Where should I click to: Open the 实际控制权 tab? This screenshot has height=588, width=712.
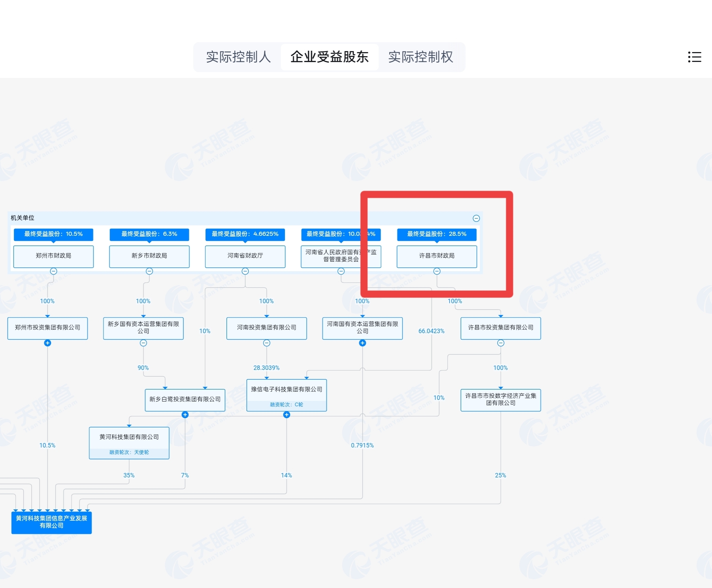pos(421,57)
